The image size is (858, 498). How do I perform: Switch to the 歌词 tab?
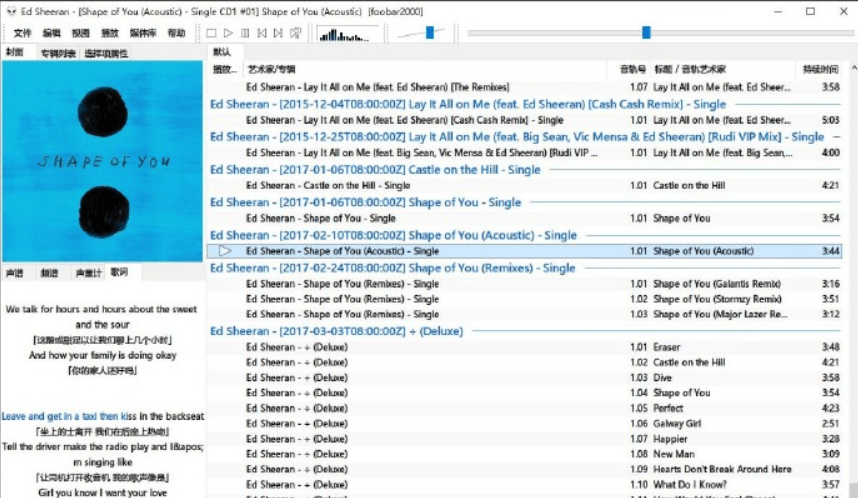coord(119,272)
